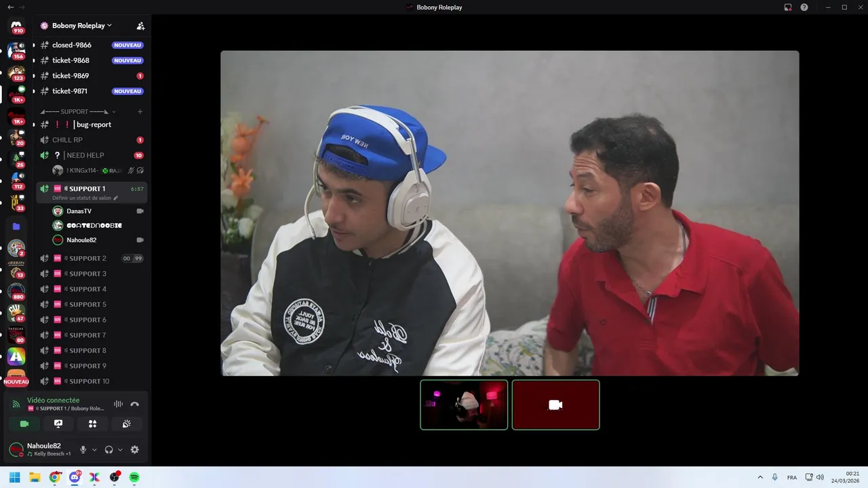Viewport: 868px width, 488px height.
Task: Toggle headphone deafen
Action: click(108, 449)
